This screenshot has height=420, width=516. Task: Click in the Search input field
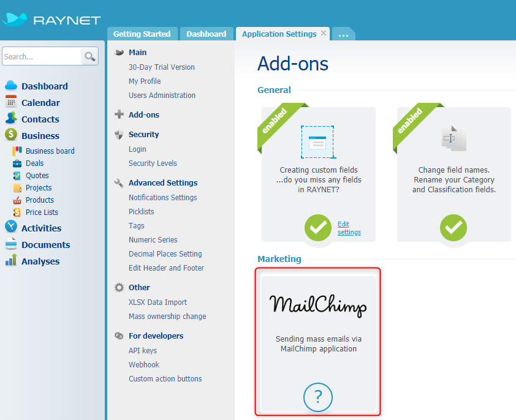click(42, 56)
